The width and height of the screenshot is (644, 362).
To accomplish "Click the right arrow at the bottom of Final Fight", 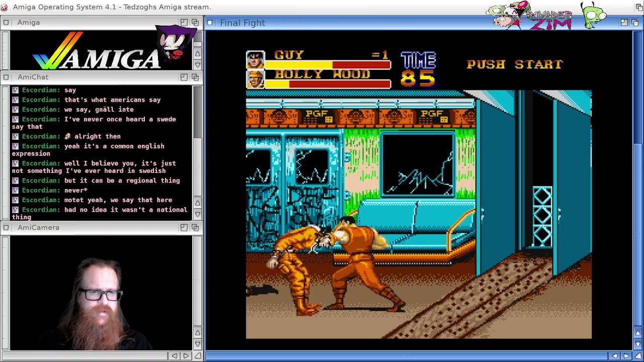I will [x=626, y=356].
